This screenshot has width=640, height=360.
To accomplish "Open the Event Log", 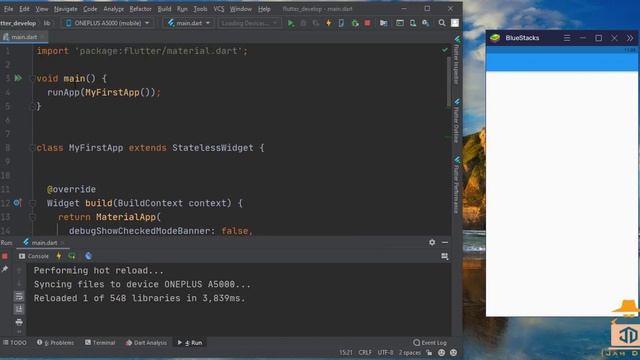I will (x=430, y=343).
